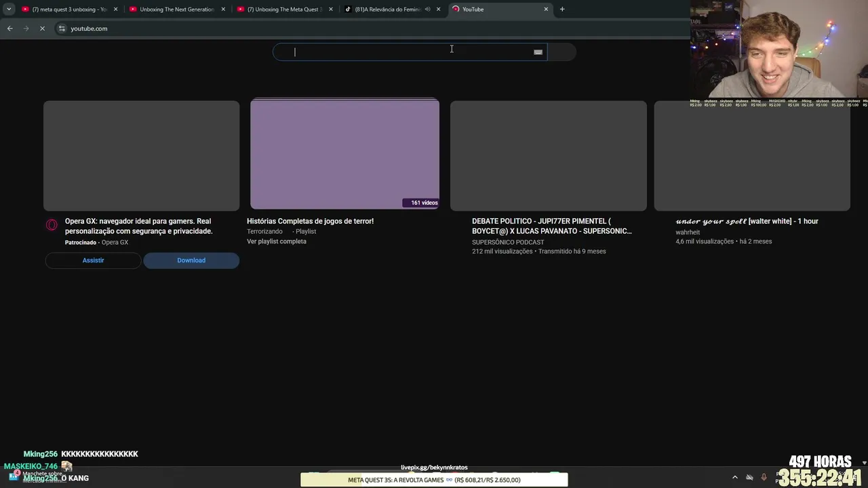Click the tray icon beside the microphone
Viewport: 868px width, 488px height.
(749, 477)
